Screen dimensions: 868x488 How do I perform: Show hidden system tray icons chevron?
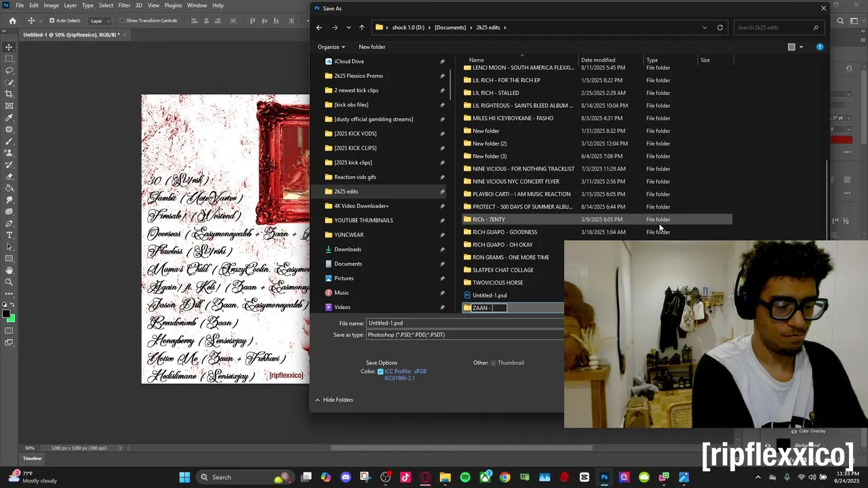coord(758,477)
